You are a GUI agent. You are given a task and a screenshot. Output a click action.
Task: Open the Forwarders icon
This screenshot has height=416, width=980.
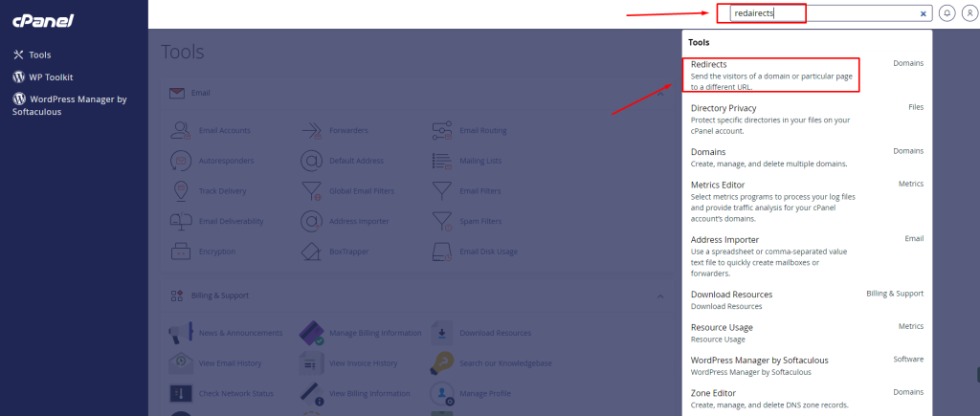pyautogui.click(x=313, y=130)
